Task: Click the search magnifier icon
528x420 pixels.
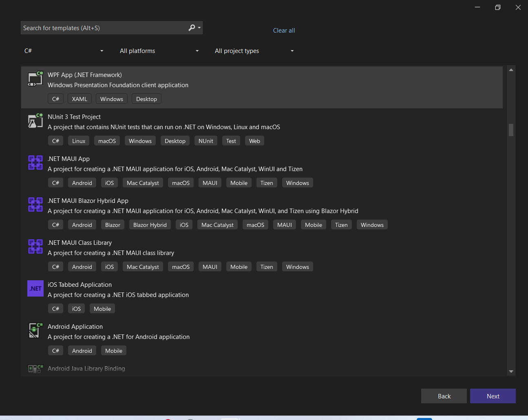Action: [x=192, y=28]
